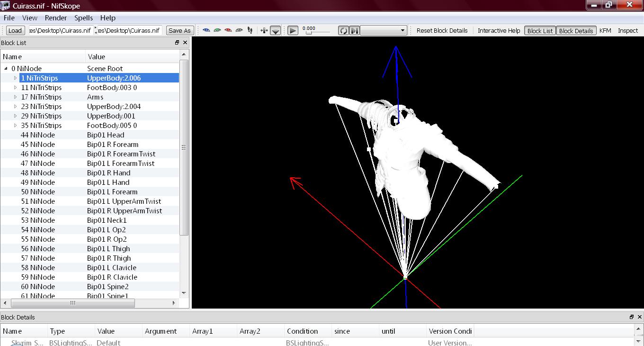Float the Block List panel
644x346 pixels.
pos(177,43)
